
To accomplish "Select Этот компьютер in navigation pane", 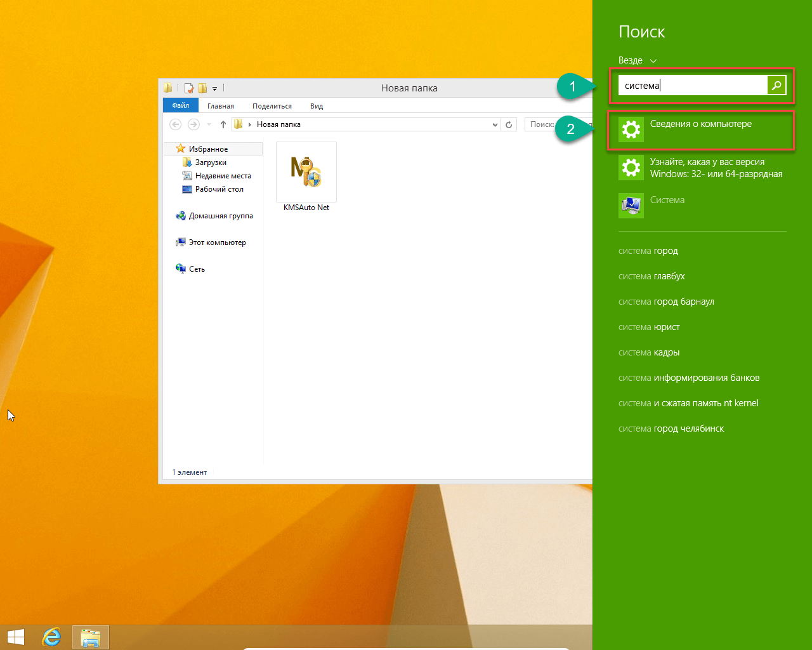I will tap(217, 242).
